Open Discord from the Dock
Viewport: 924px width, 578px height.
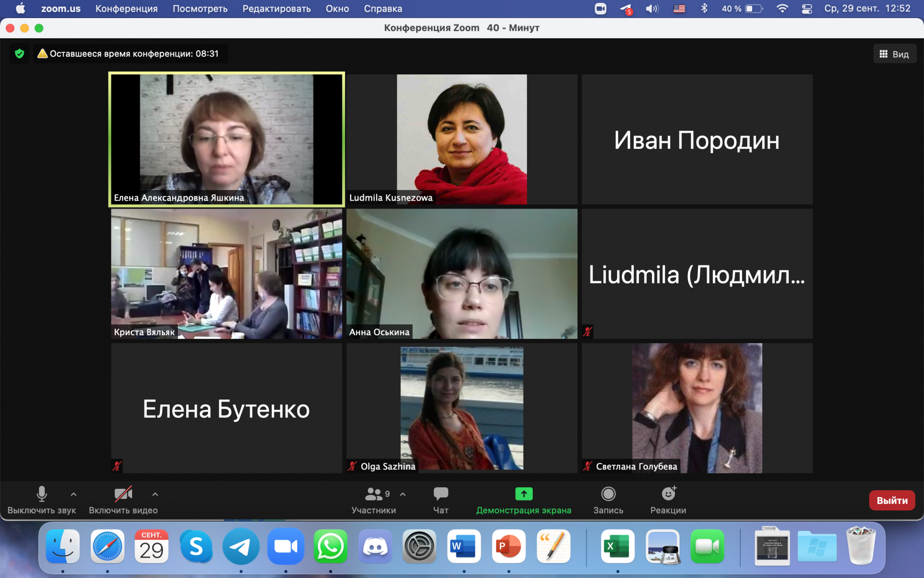point(375,547)
